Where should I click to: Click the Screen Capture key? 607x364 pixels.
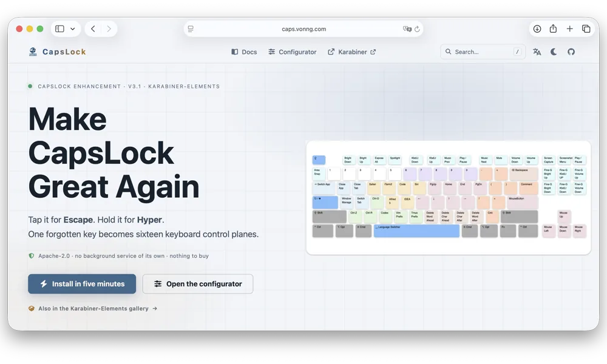pyautogui.click(x=549, y=160)
